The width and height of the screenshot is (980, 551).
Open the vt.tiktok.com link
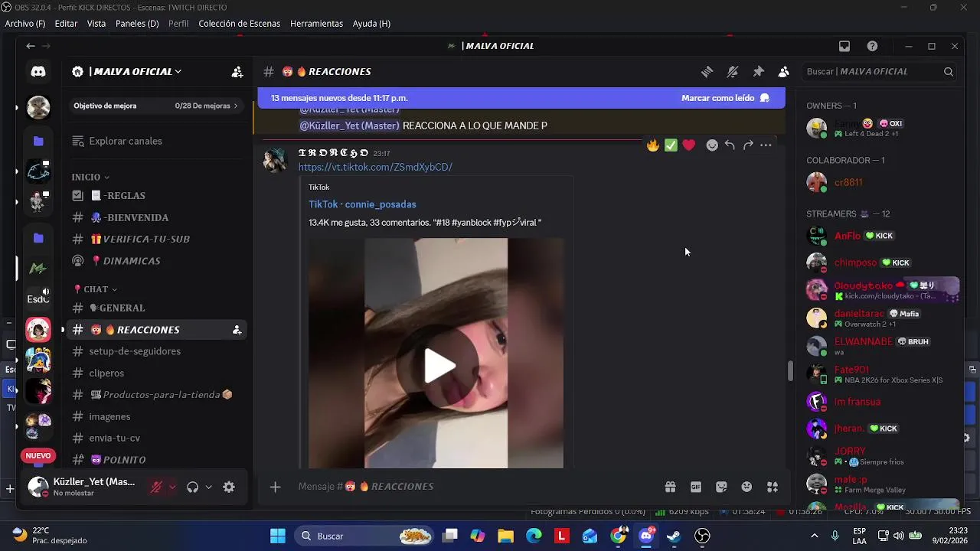(x=375, y=167)
